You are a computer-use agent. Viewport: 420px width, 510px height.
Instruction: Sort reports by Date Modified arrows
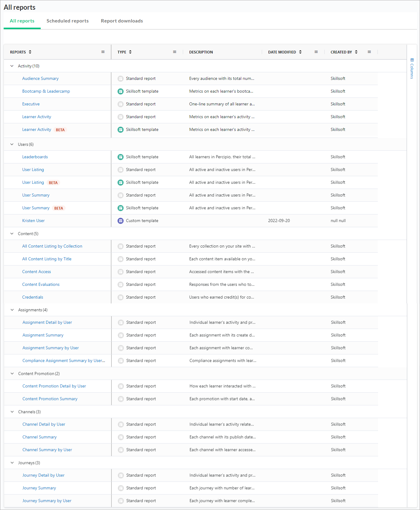(300, 52)
